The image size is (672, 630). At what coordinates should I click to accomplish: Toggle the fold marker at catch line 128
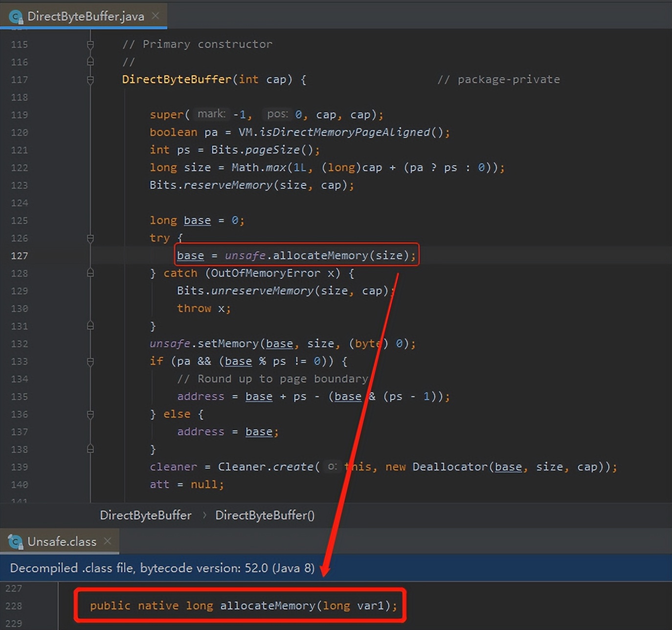click(x=90, y=273)
